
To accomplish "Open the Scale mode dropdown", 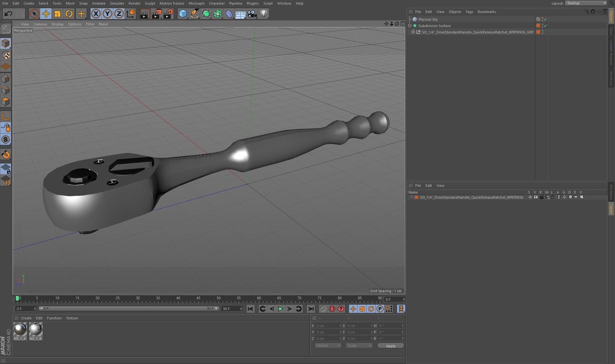I will (359, 345).
